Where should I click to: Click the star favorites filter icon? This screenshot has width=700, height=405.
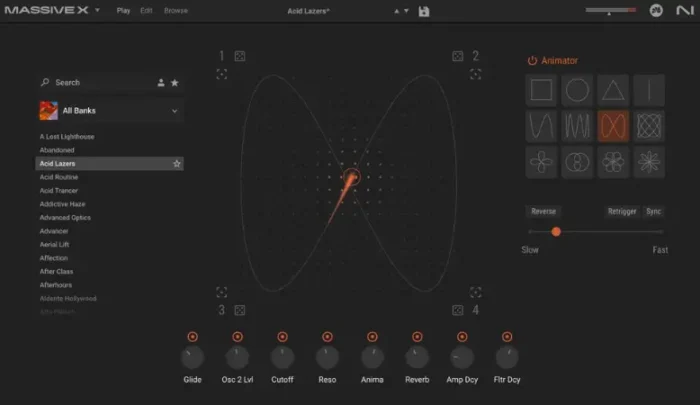click(175, 83)
